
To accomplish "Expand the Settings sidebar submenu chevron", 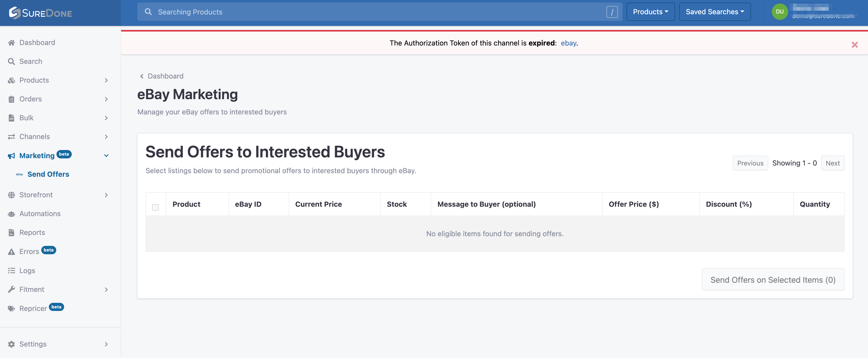I will pyautogui.click(x=106, y=344).
